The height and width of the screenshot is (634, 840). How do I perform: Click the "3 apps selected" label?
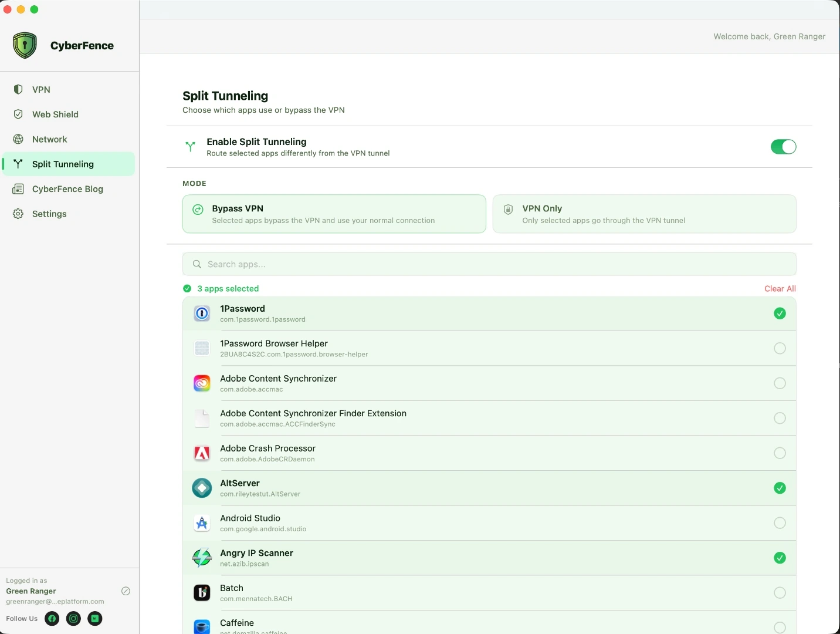tap(228, 289)
